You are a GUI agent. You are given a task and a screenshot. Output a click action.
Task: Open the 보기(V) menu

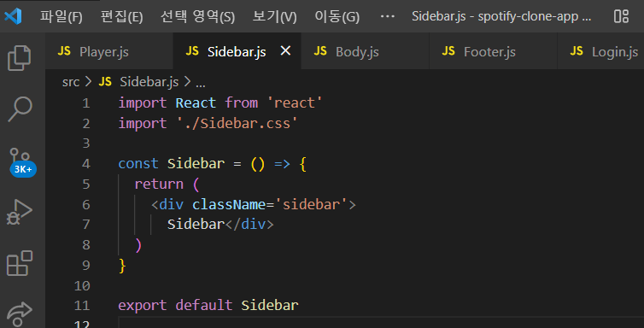tap(274, 17)
